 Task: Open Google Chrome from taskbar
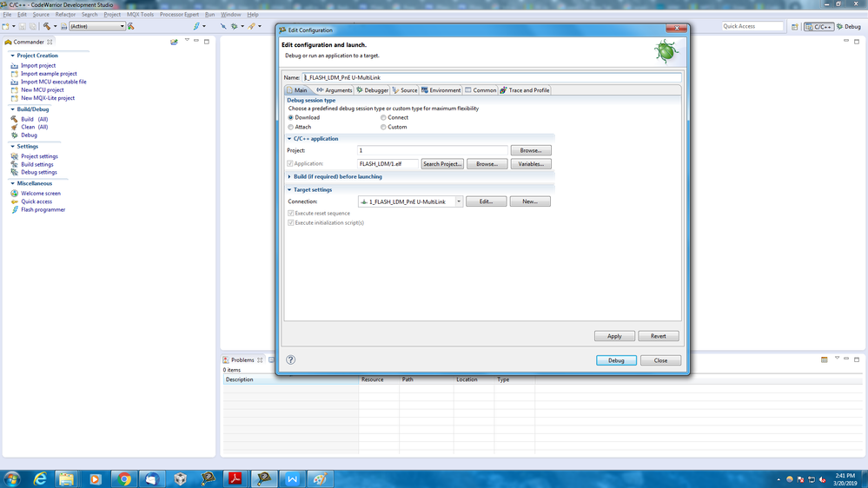(x=124, y=479)
